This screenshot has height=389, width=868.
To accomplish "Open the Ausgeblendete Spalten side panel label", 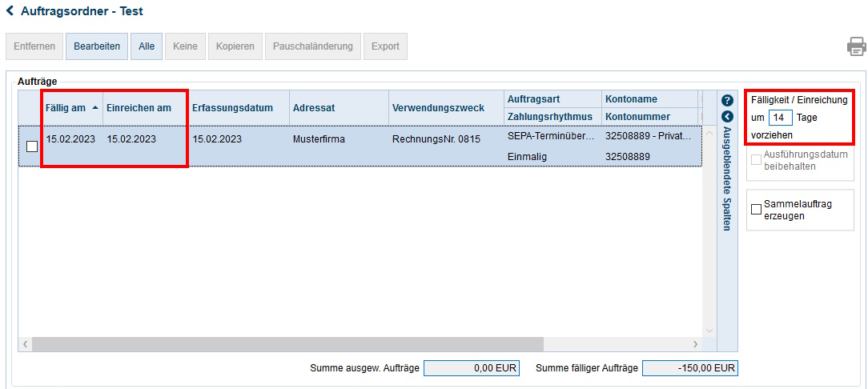I will (x=727, y=178).
